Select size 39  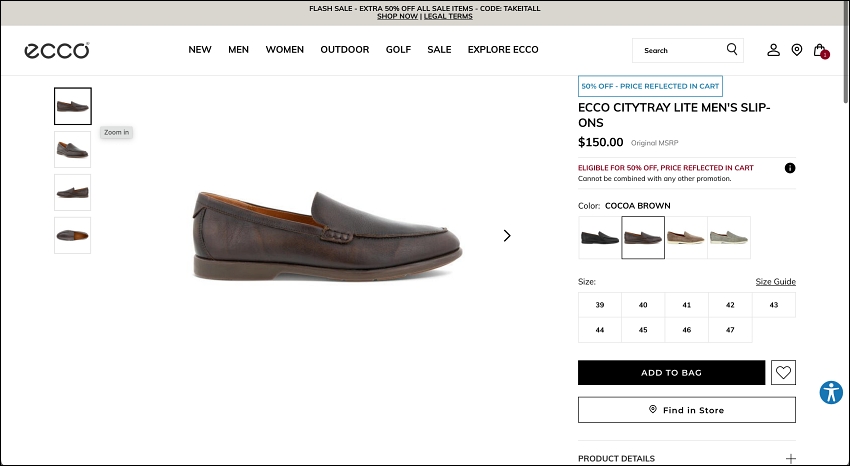pos(600,305)
